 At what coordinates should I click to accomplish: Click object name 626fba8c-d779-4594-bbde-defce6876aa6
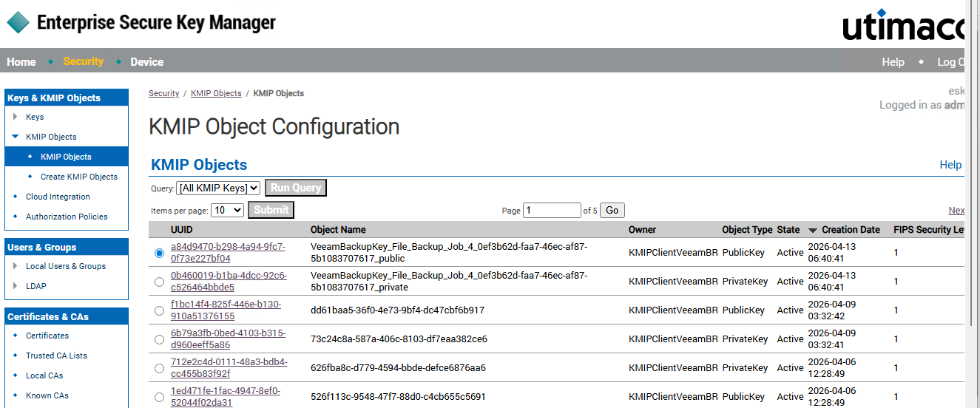pyautogui.click(x=398, y=368)
